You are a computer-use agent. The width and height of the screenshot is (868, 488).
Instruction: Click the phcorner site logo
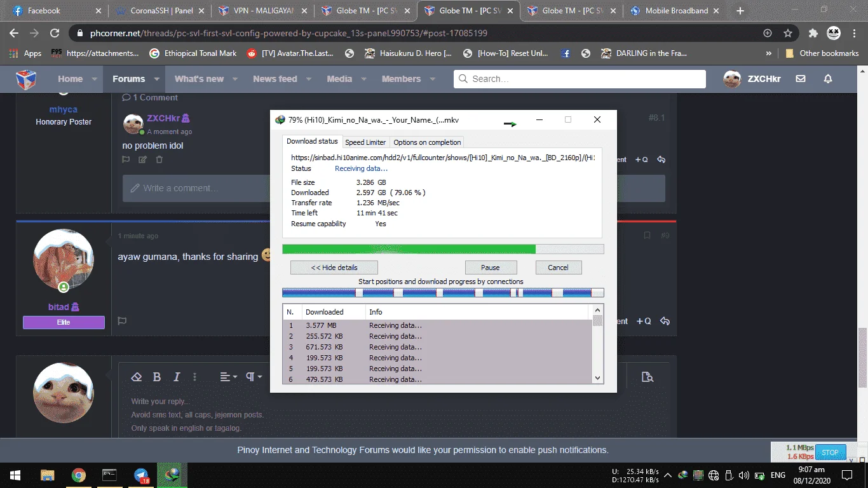tap(25, 79)
